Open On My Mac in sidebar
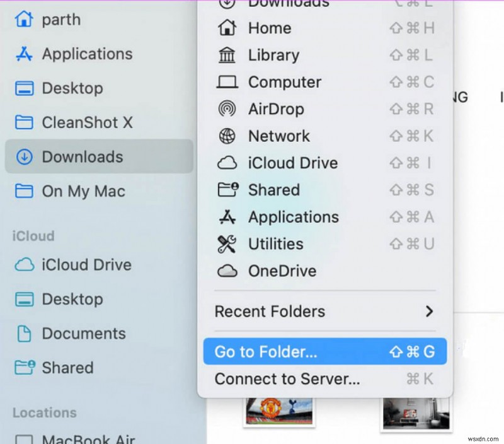Image resolution: width=504 pixels, height=444 pixels. point(84,192)
